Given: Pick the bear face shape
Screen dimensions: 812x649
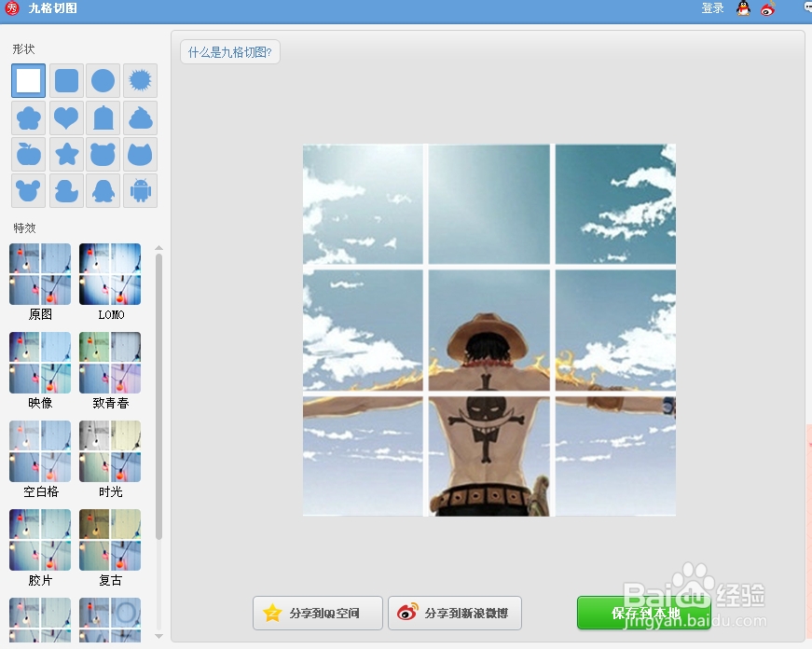Looking at the screenshot, I should 103,155.
